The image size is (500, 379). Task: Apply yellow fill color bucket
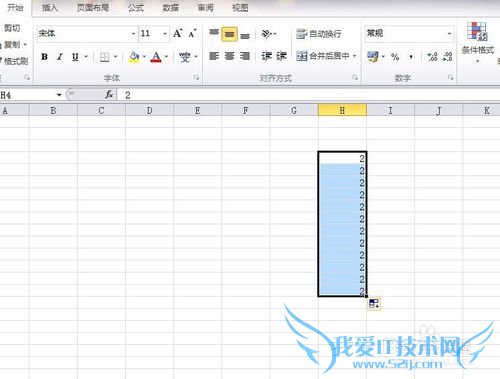(134, 57)
